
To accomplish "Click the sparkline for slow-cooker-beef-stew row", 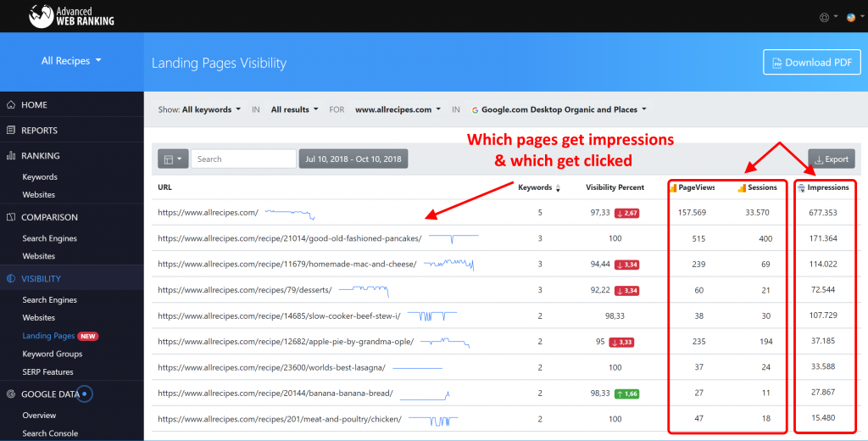I will (x=432, y=315).
